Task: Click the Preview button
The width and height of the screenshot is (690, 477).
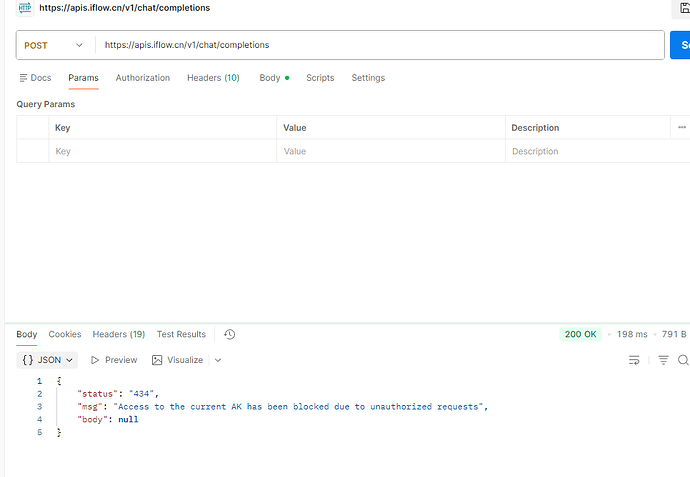Action: [x=114, y=360]
